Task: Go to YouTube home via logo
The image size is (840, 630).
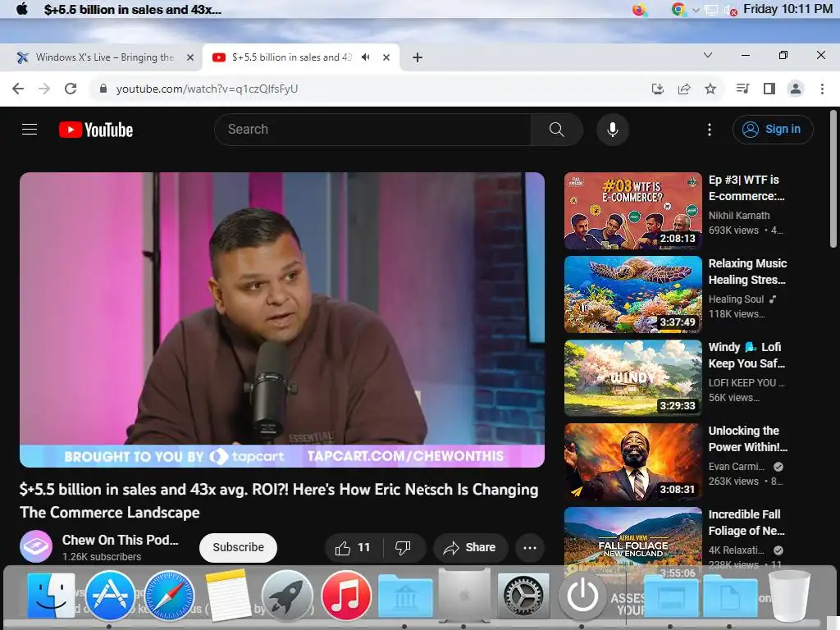Action: point(96,130)
